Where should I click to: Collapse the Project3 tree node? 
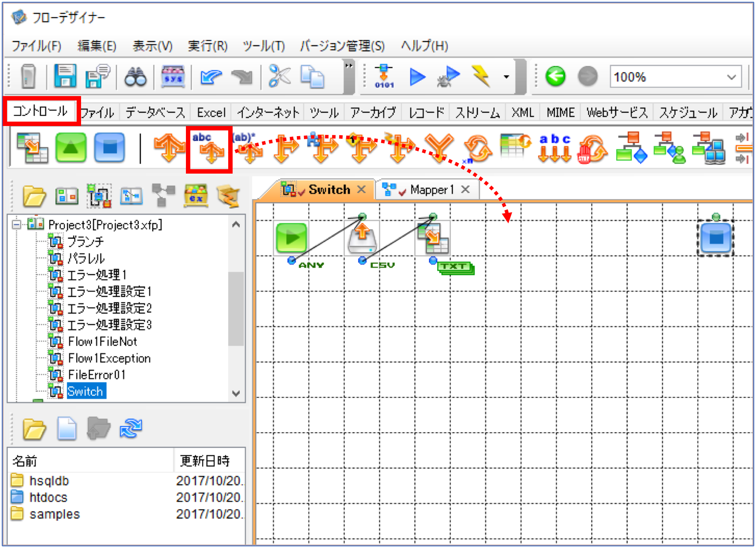click(16, 225)
